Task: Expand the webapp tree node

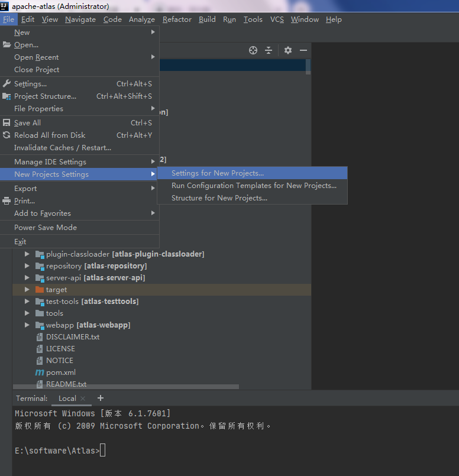Action: 27,325
